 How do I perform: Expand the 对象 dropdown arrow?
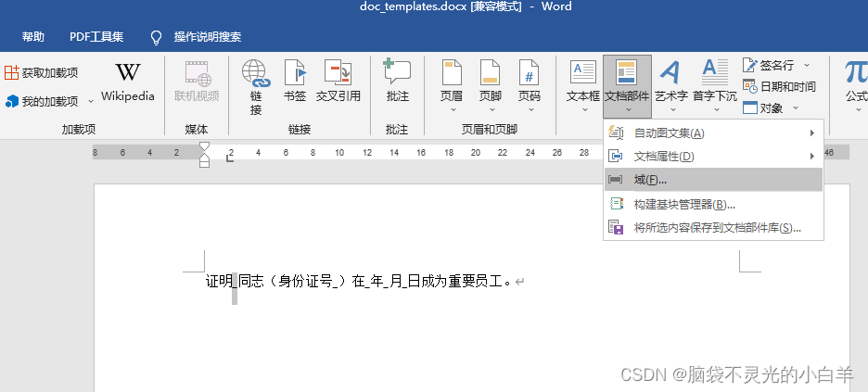click(x=796, y=107)
